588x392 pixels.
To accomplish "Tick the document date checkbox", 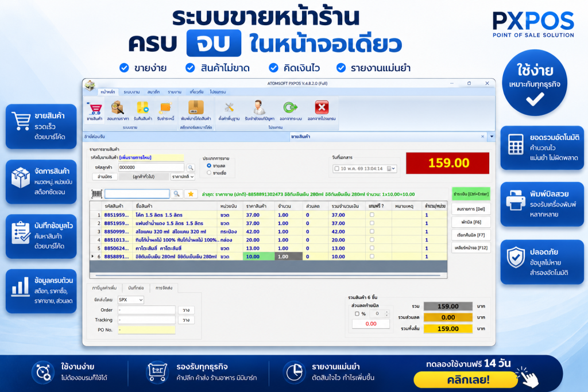I will pos(336,169).
